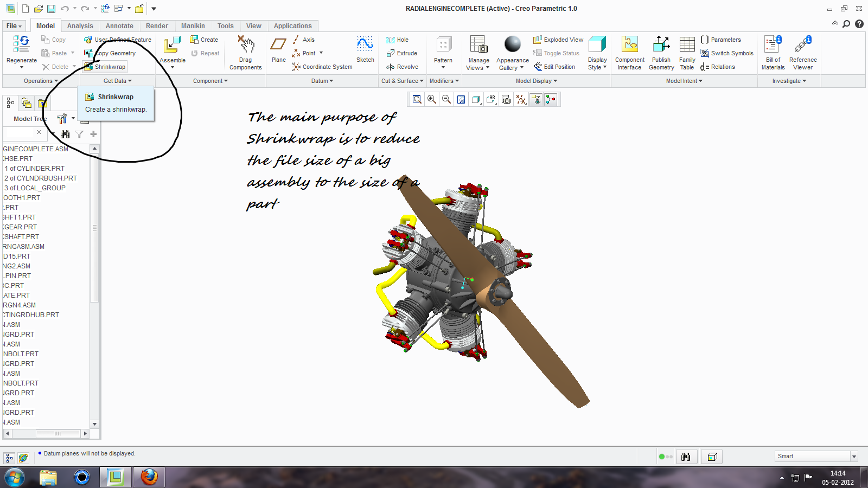Select 2 of CYLNDRBUSH.PRT in model tree
Screen dimensions: 868x488
pos(41,178)
